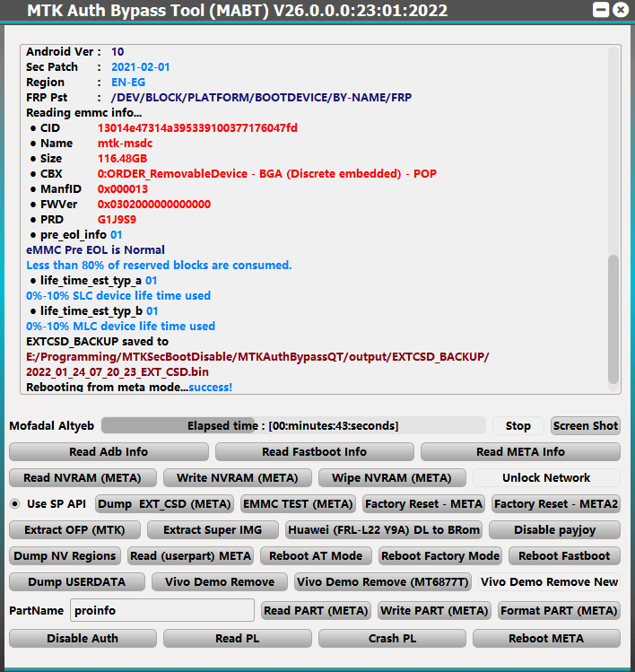Screen dimensions: 635x672
Task: Run EMMC TEST (META)
Action: [299, 504]
